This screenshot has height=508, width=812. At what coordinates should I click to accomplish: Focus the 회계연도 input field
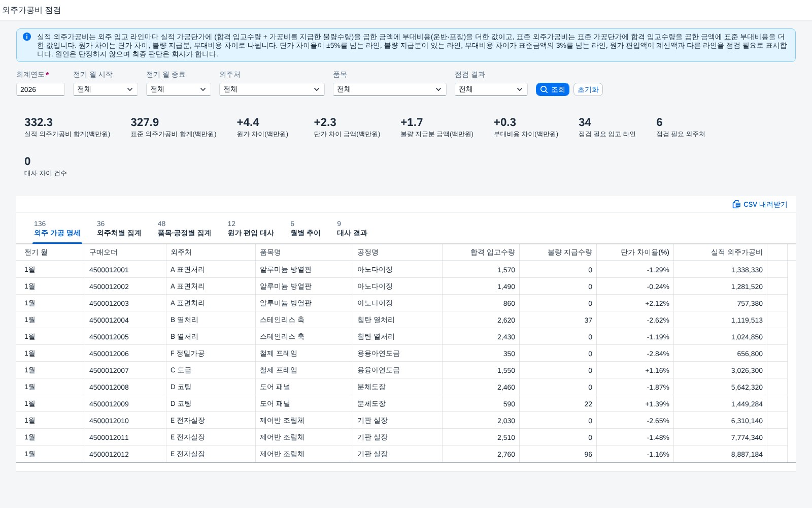tap(41, 89)
